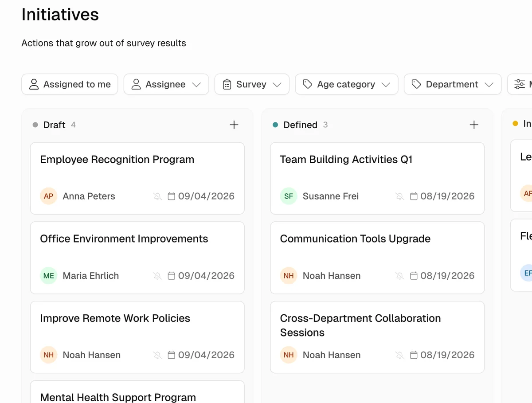Click the yellow status dot of third column
Screen dimensions: 532x403
pos(515,124)
